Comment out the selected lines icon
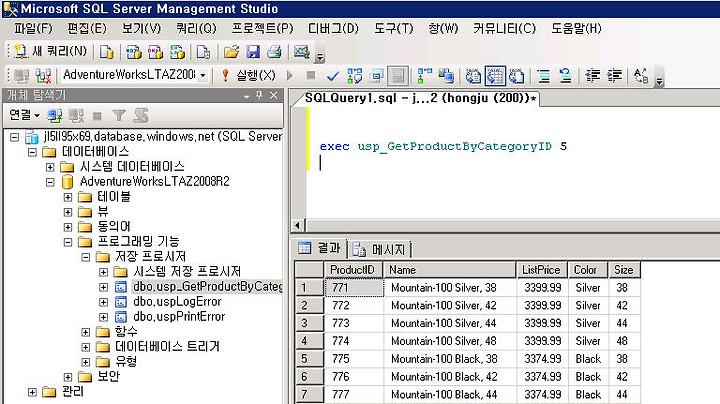This screenshot has width=720, height=404. pos(544,76)
